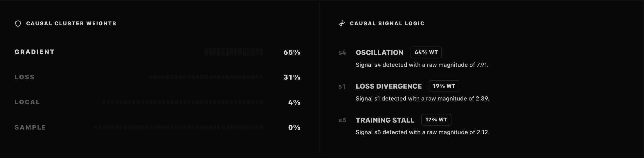The image size is (644, 158).
Task: Click the Gradient weight progress bar
Action: tap(233, 52)
